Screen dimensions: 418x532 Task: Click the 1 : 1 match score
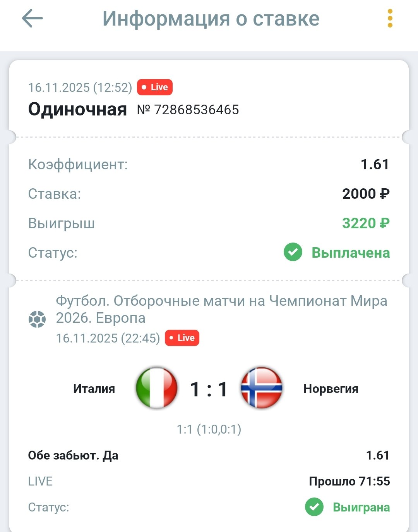(209, 389)
